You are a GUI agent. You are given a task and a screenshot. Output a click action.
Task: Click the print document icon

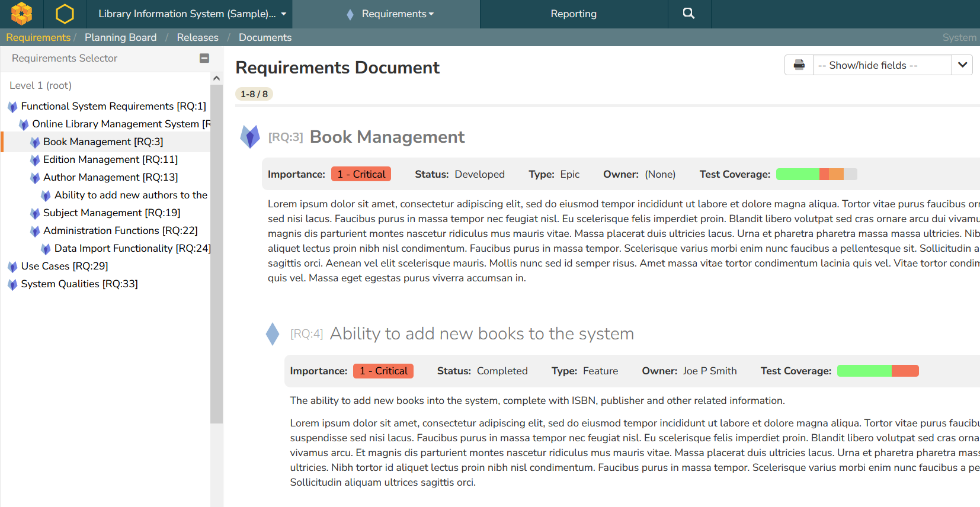(799, 65)
